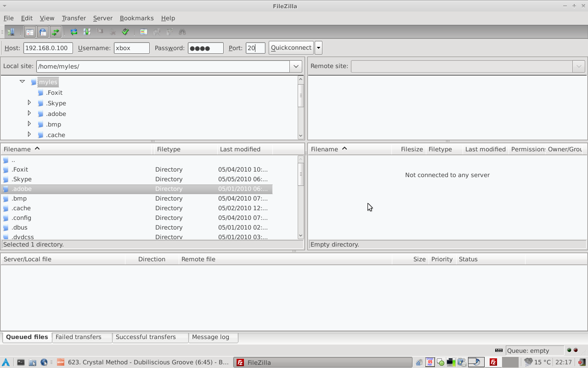The width and height of the screenshot is (588, 368).
Task: Select the .Foxit row in file list
Action: (x=137, y=169)
